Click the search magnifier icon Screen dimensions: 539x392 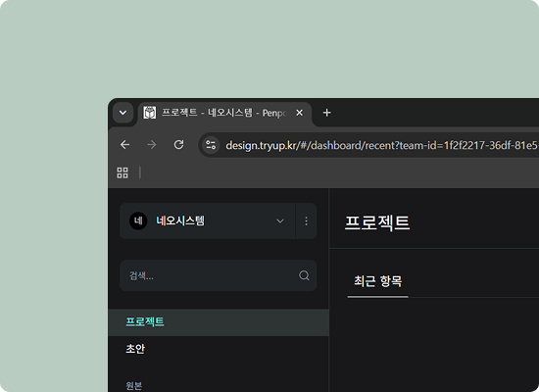tap(304, 275)
